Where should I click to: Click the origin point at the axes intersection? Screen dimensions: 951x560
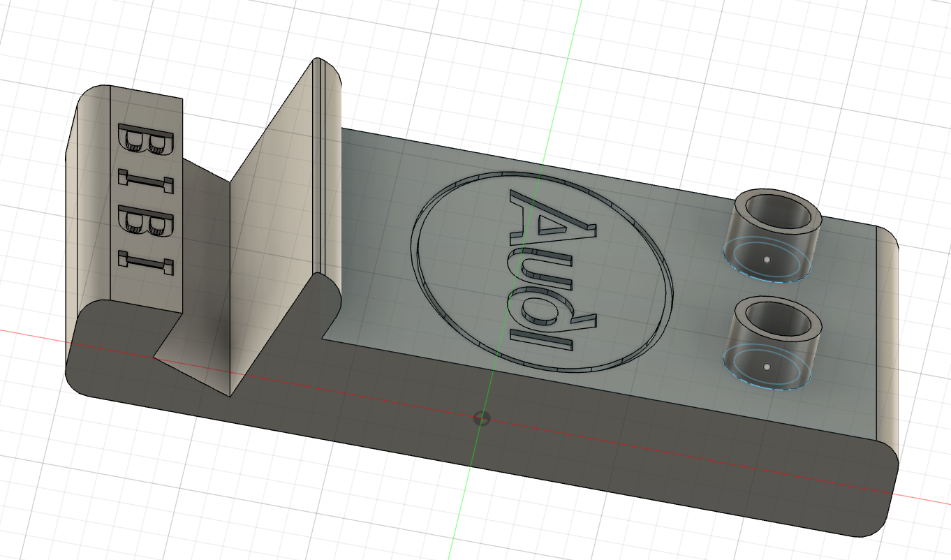(x=481, y=418)
